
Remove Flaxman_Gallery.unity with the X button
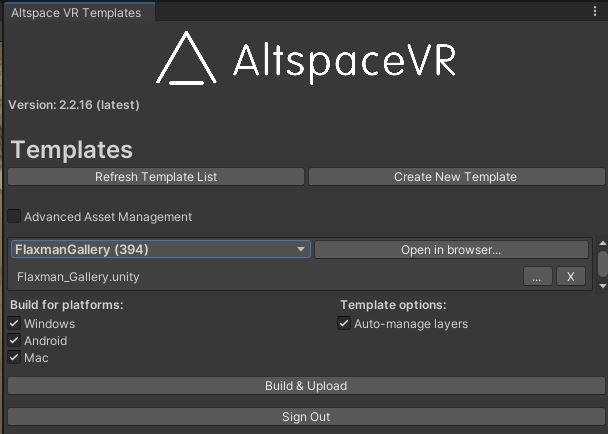(570, 277)
